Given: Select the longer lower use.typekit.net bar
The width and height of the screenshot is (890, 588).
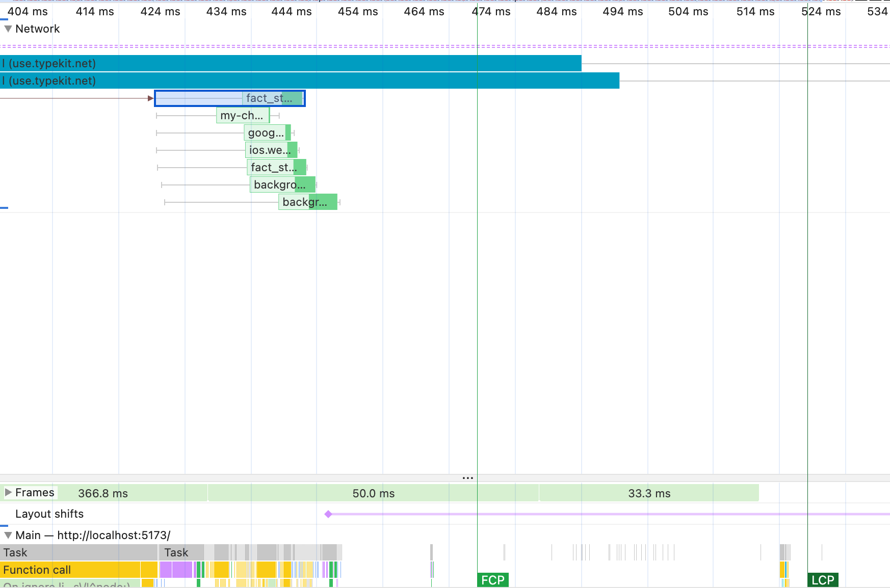Looking at the screenshot, I should pos(309,81).
